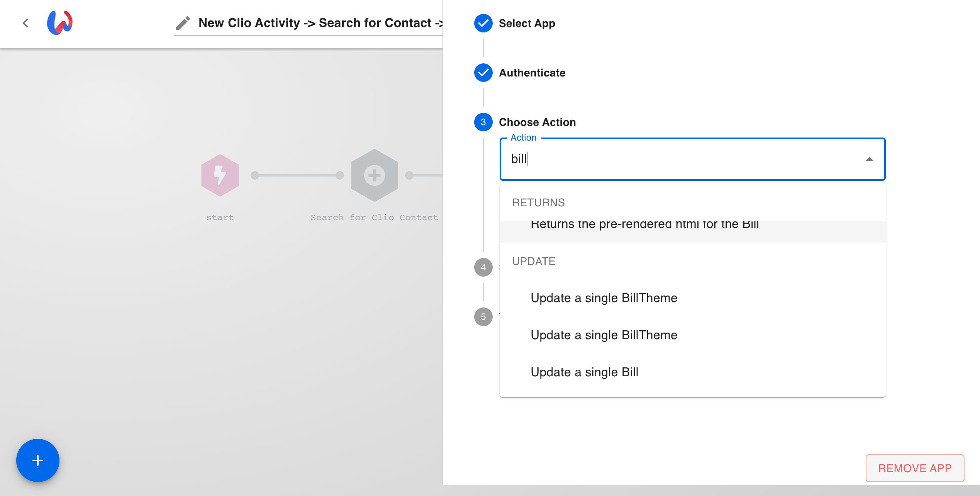Click the UPDATE group header
This screenshot has height=496, width=980.
point(534,261)
